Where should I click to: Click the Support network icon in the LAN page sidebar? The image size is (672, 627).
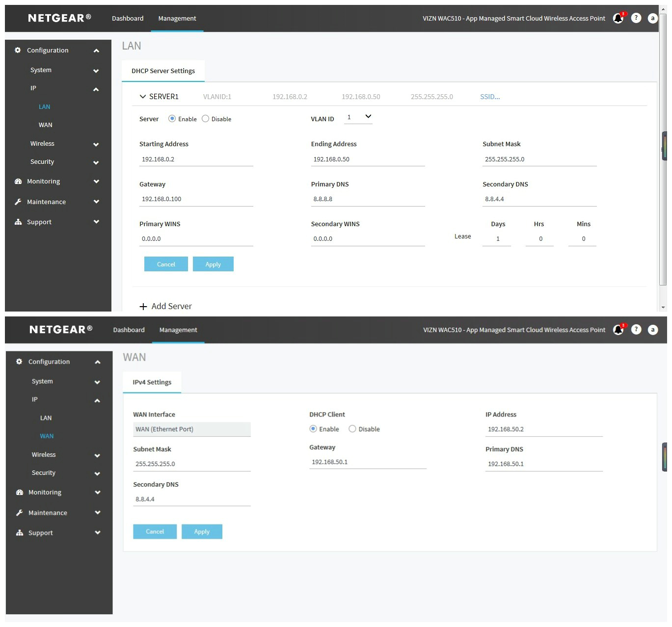[x=18, y=222]
